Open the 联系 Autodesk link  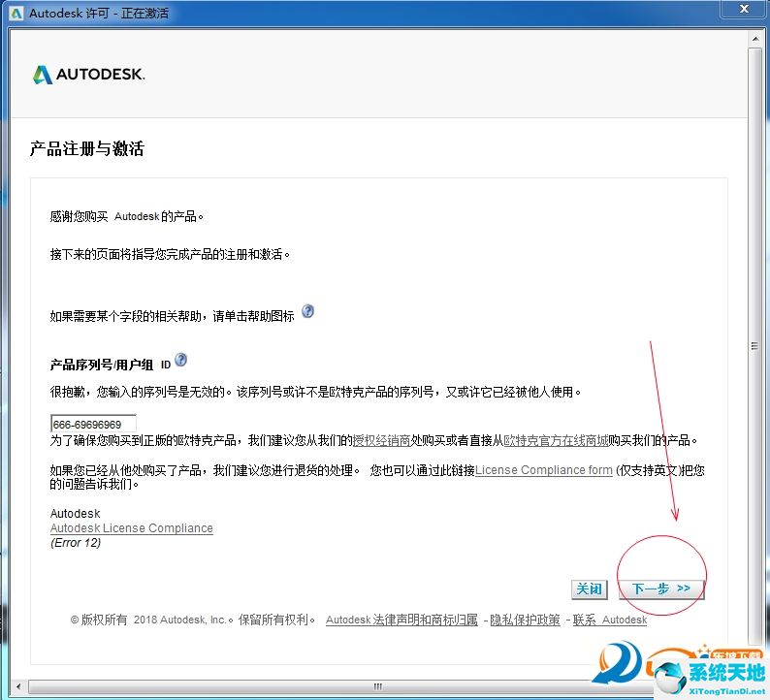[610, 620]
